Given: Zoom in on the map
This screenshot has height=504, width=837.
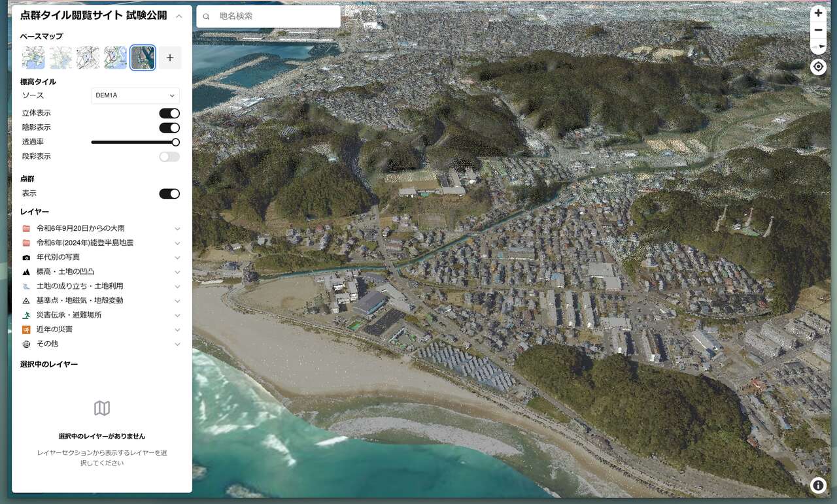Looking at the screenshot, I should click(818, 13).
